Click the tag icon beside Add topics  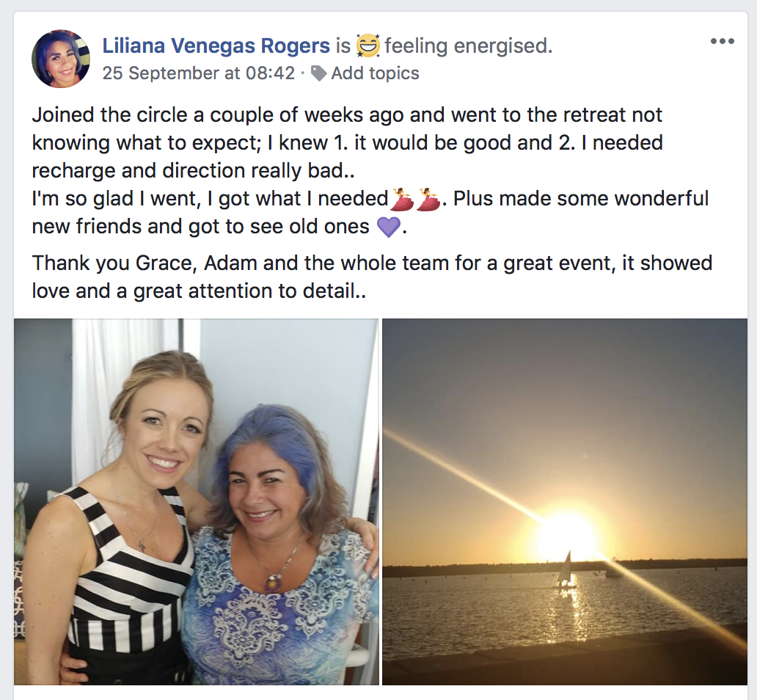(x=318, y=73)
